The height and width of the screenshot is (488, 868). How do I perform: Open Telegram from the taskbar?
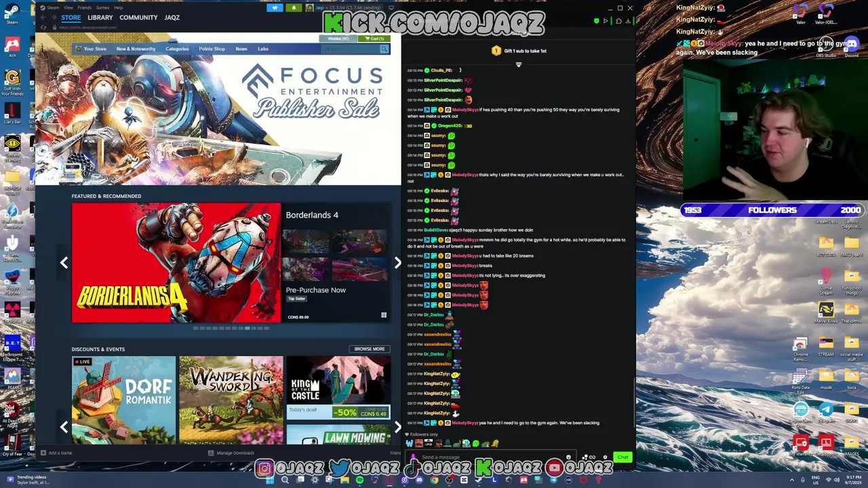(554, 481)
